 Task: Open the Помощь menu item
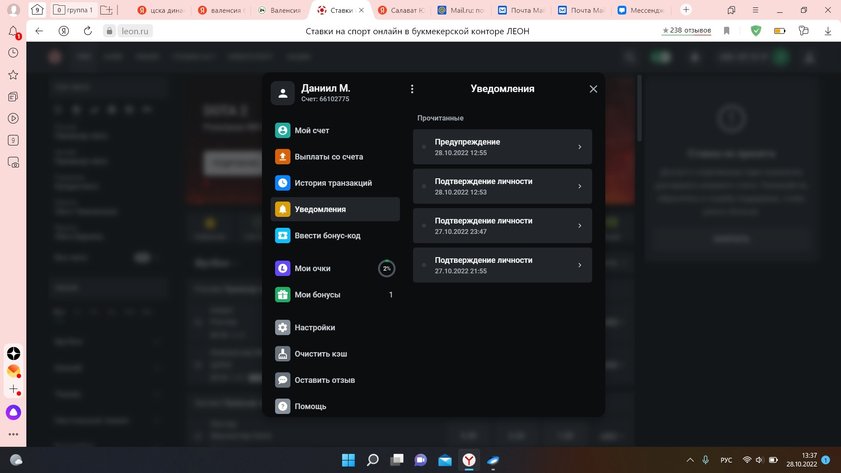[x=310, y=406]
